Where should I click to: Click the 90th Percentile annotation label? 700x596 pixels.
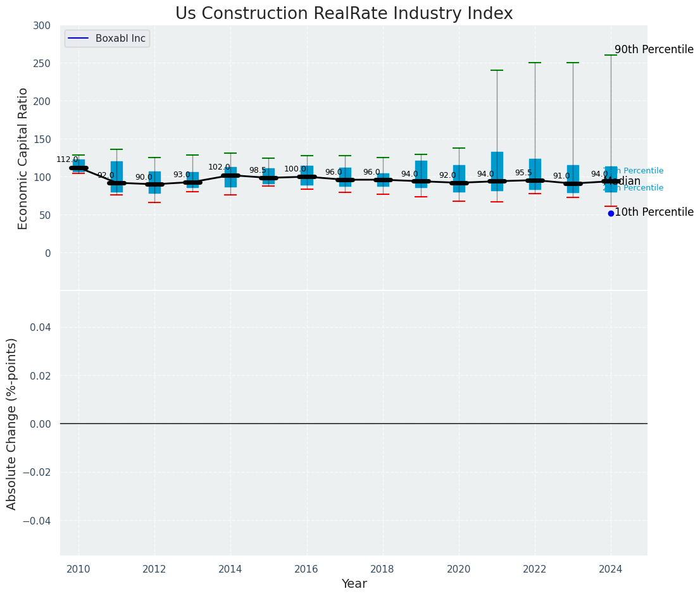point(653,49)
